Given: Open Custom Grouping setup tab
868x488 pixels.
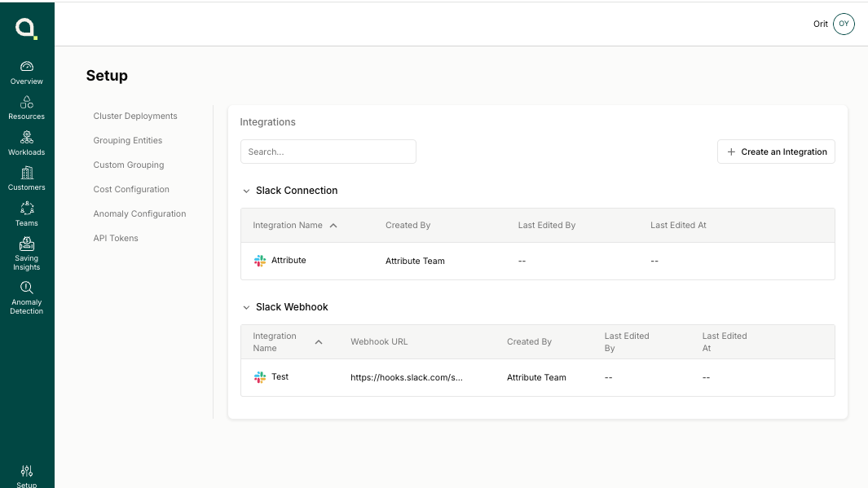Looking at the screenshot, I should (x=129, y=165).
